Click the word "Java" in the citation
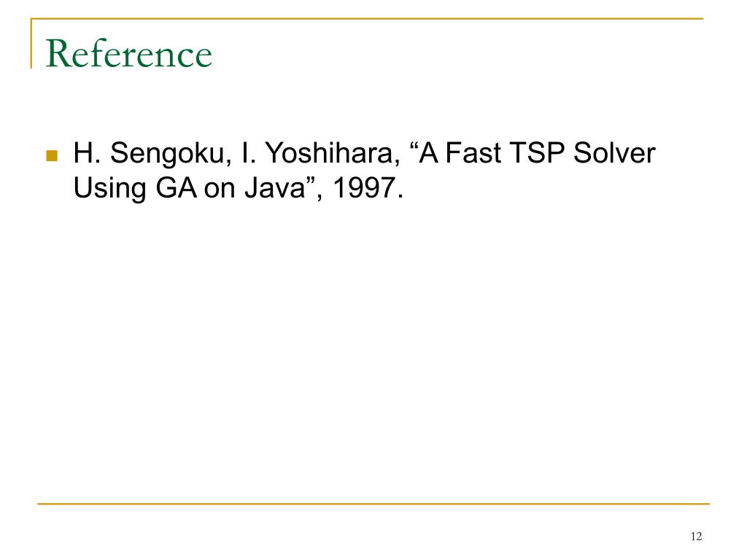Viewport: 747px width, 560px height. pos(275,187)
